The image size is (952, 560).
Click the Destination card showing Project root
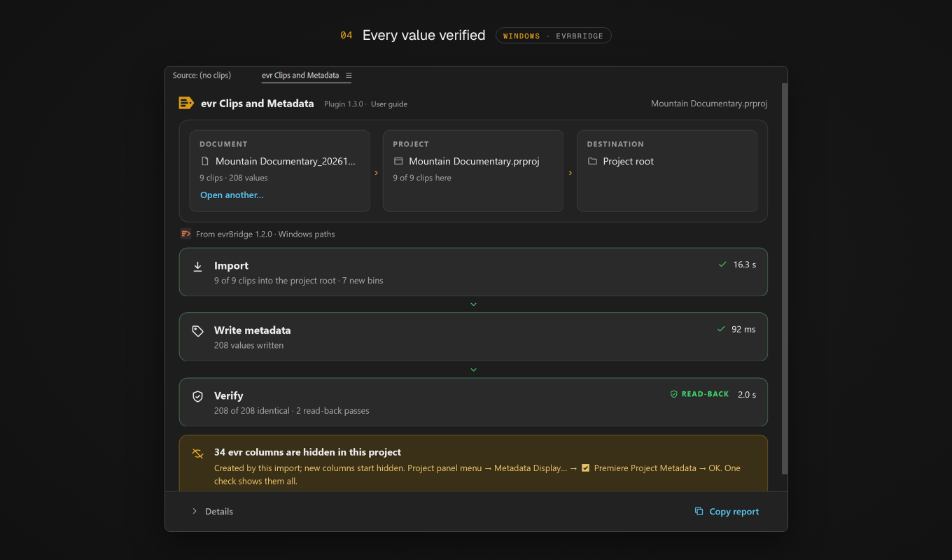667,171
